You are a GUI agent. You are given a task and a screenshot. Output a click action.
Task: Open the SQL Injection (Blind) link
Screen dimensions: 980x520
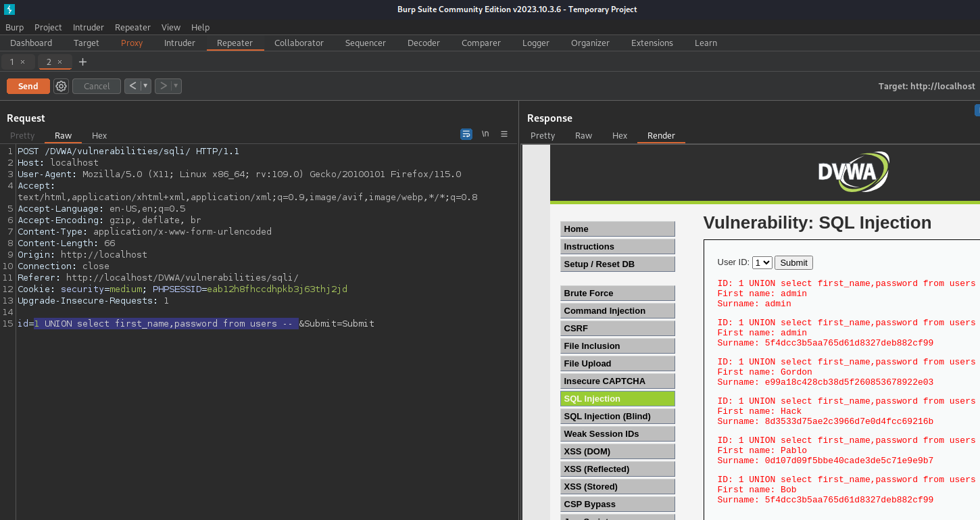click(618, 416)
